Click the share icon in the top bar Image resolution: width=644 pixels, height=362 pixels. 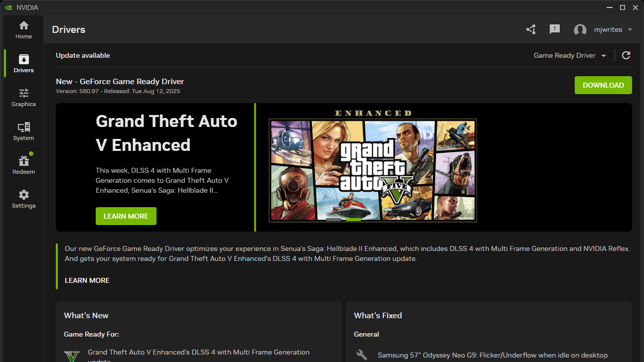pyautogui.click(x=530, y=29)
